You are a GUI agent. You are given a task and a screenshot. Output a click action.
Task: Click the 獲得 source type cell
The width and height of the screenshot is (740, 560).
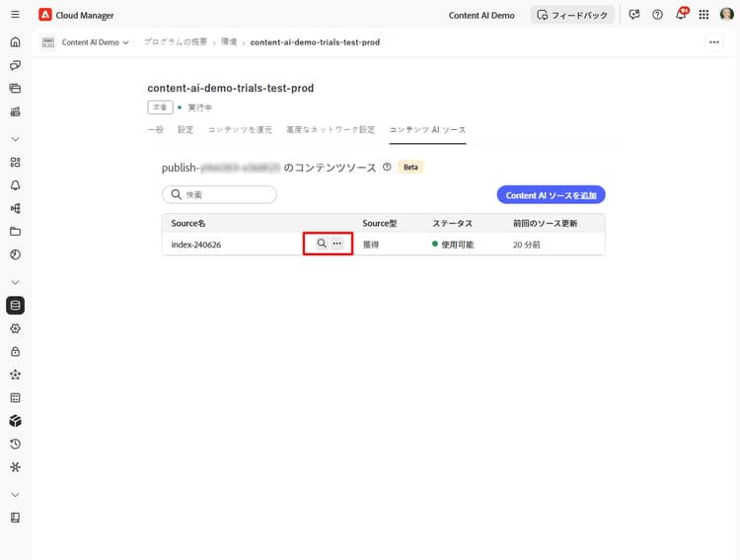(370, 245)
